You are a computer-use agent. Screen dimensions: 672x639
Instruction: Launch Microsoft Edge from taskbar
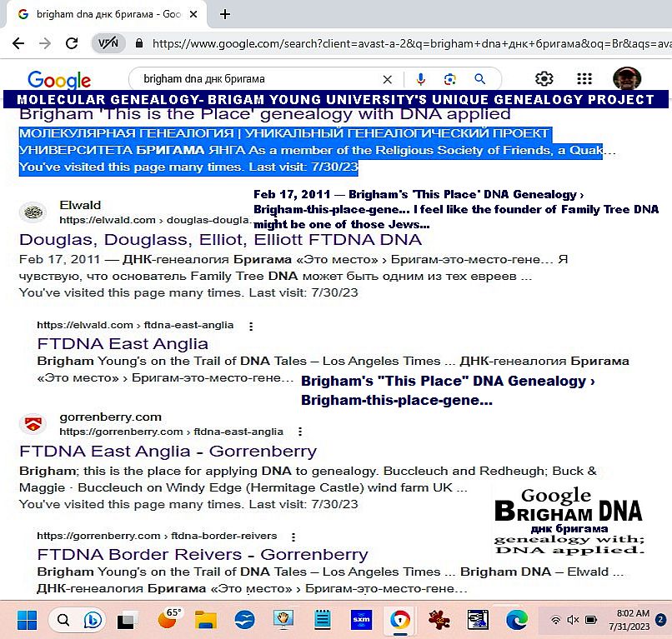coord(516,620)
